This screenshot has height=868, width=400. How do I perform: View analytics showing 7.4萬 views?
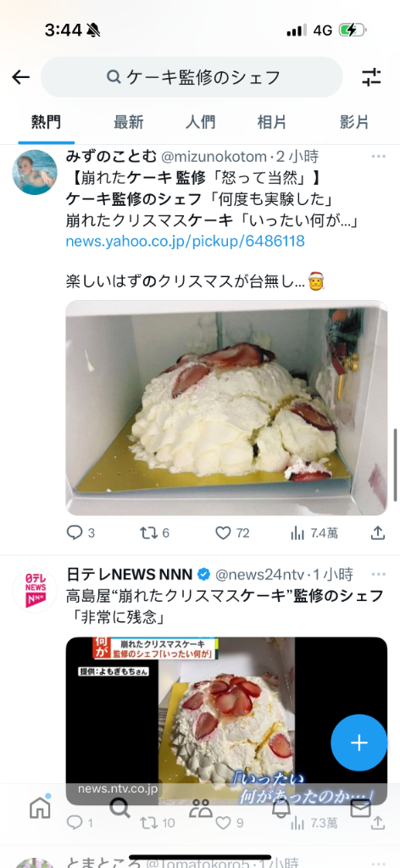point(314,533)
